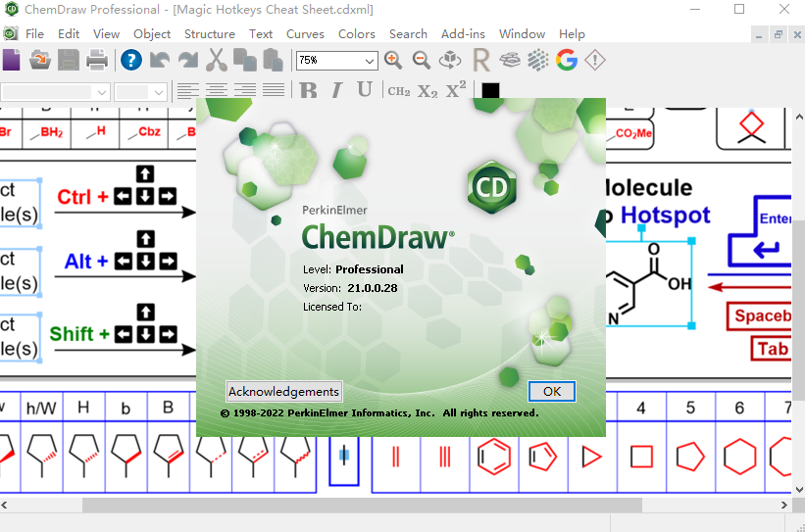Click the Redo arrow icon

tap(188, 60)
